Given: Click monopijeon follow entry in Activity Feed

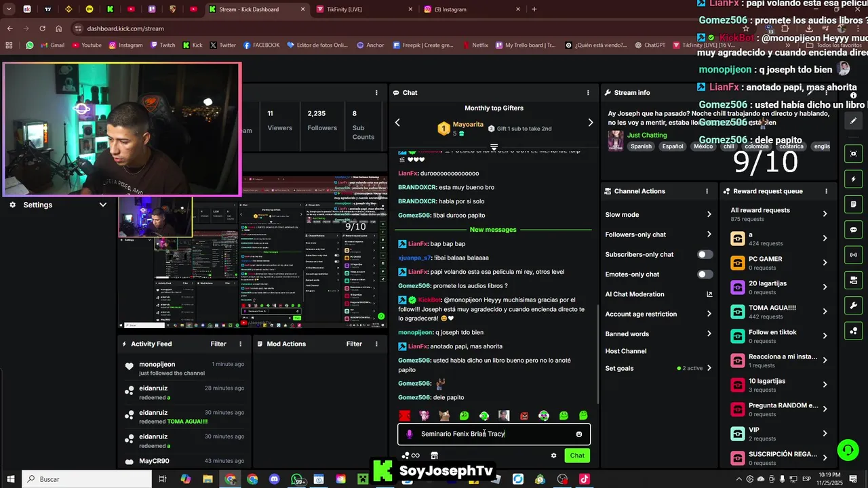Looking at the screenshot, I should point(183,368).
